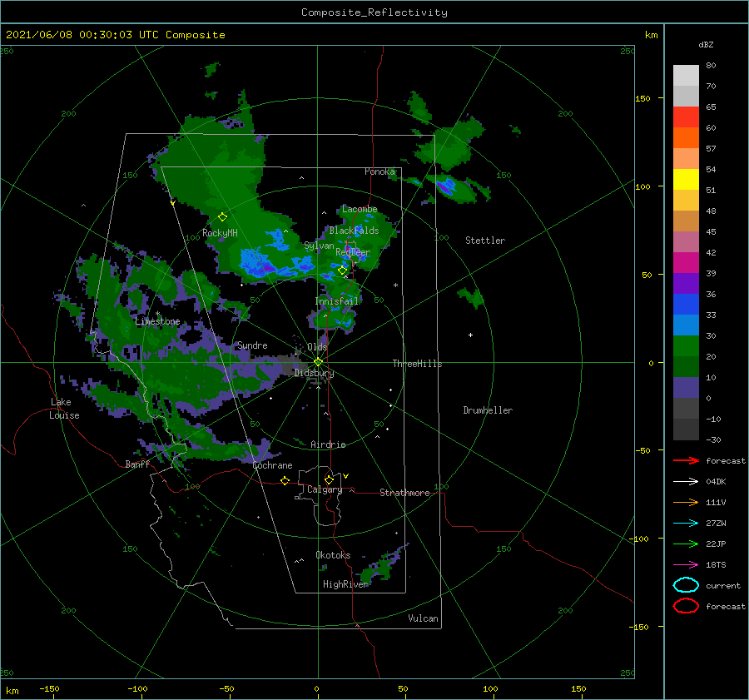The width and height of the screenshot is (749, 700).
Task: Click the Didsbury town label
Action: (x=314, y=373)
